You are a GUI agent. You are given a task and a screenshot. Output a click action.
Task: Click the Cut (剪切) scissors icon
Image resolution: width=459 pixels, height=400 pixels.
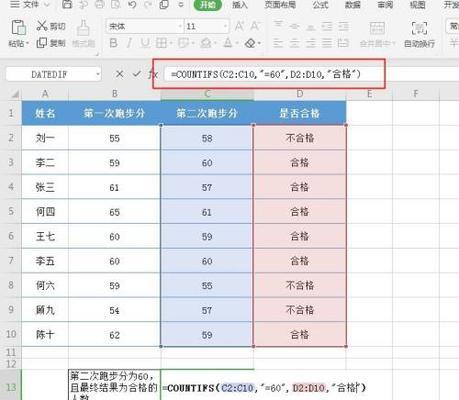(42, 26)
